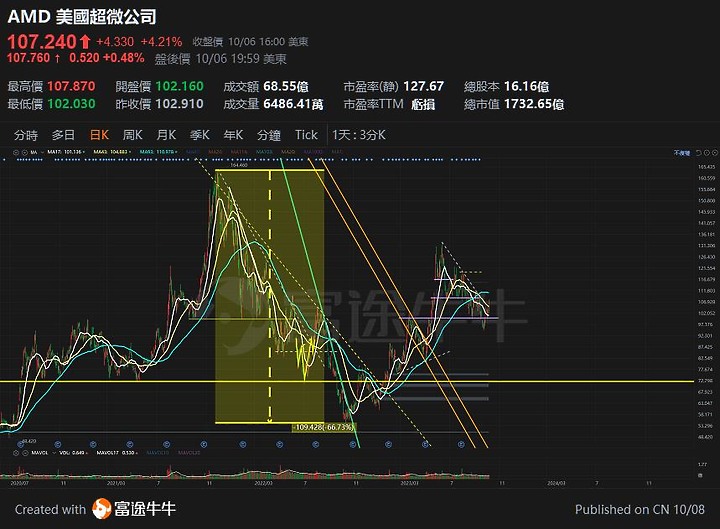Open the dropdown arrow after the MA43 value
The height and width of the screenshot is (529, 720).
[x=130, y=152]
